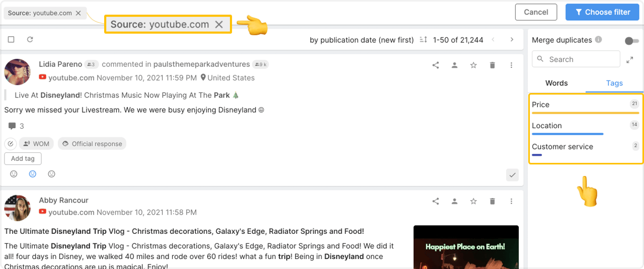Delete Lidia Pareno's mention
644x269 pixels.
(492, 65)
